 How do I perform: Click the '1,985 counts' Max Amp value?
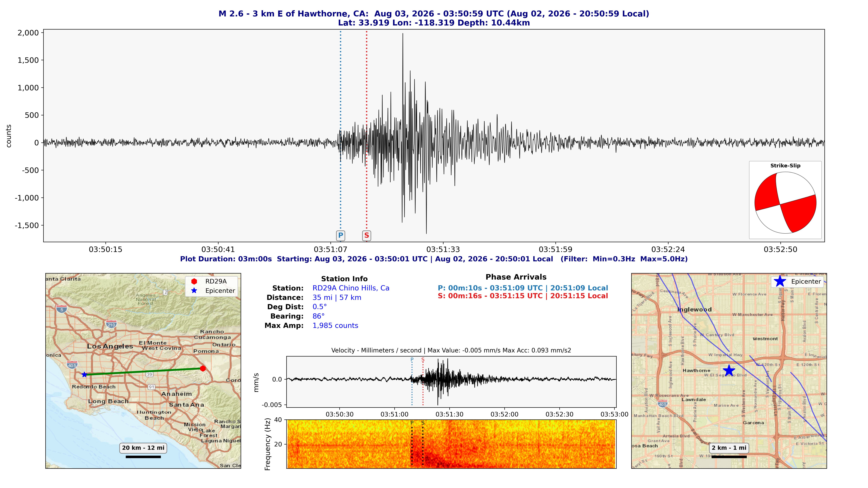336,326
